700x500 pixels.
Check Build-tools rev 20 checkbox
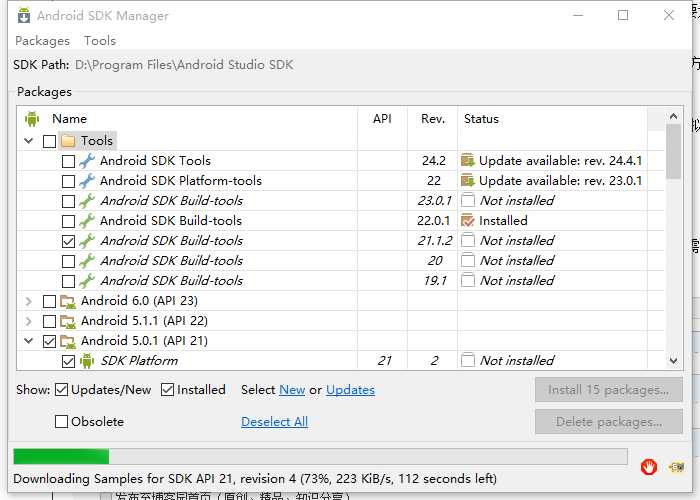coord(68,261)
